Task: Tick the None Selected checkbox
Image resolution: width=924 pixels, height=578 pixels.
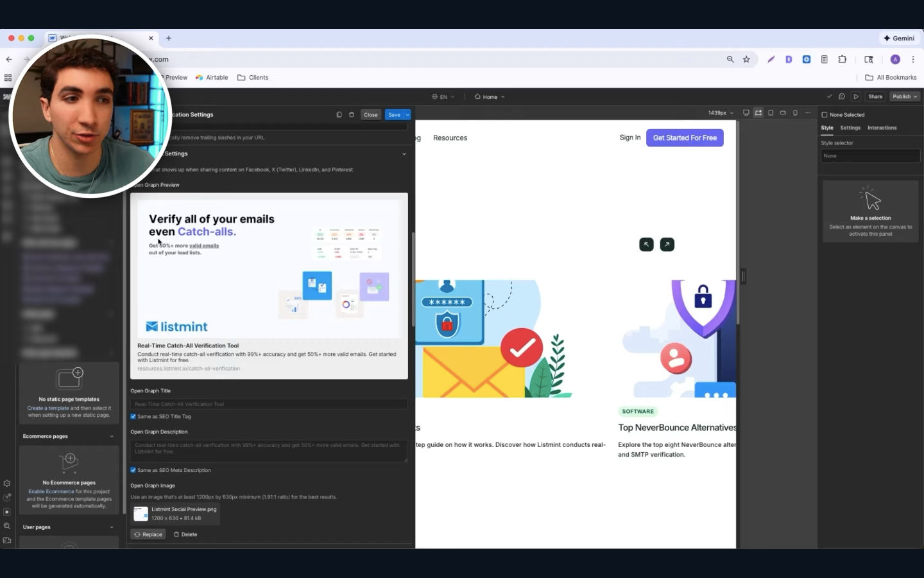Action: click(825, 115)
